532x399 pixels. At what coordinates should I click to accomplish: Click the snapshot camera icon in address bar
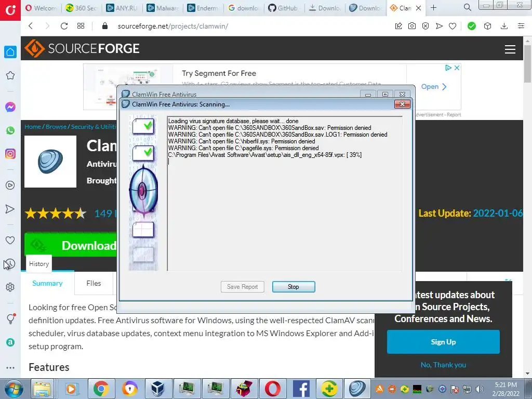pyautogui.click(x=412, y=26)
